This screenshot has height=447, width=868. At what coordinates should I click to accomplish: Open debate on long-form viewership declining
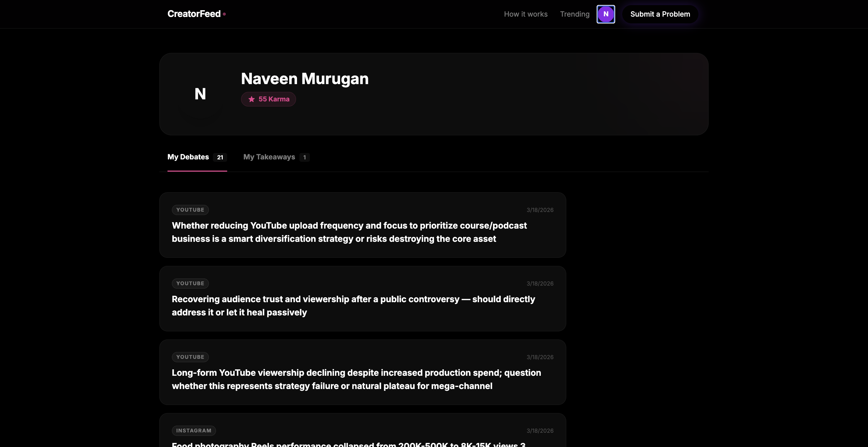(356, 379)
